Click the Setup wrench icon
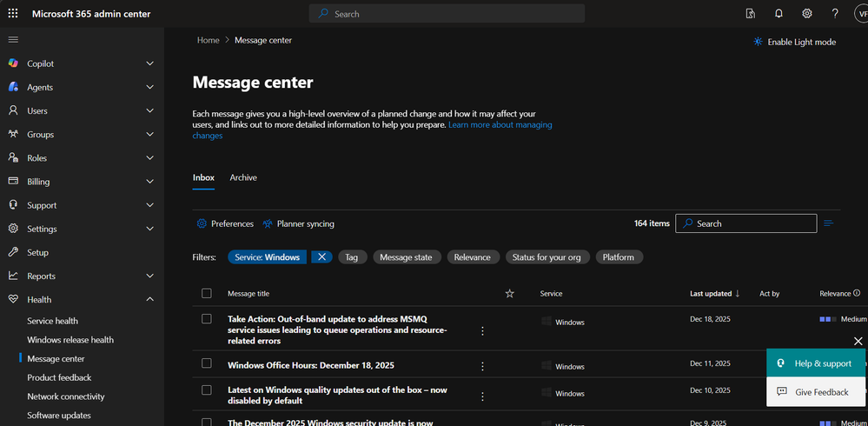Image resolution: width=868 pixels, height=426 pixels. [13, 252]
